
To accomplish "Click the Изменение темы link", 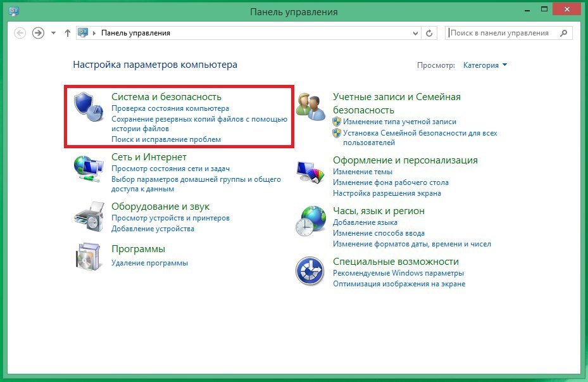I will [x=362, y=172].
